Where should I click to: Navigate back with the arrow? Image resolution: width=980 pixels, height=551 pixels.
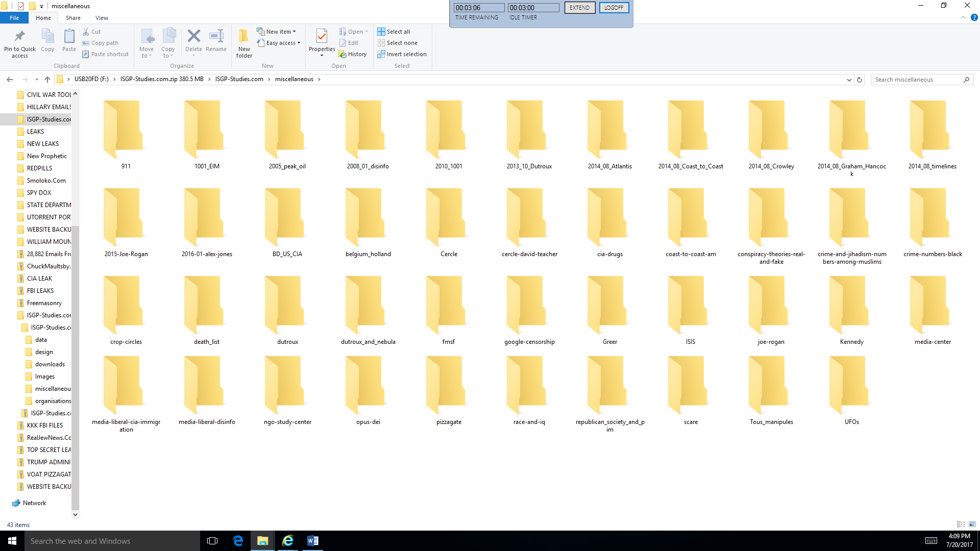pos(10,80)
